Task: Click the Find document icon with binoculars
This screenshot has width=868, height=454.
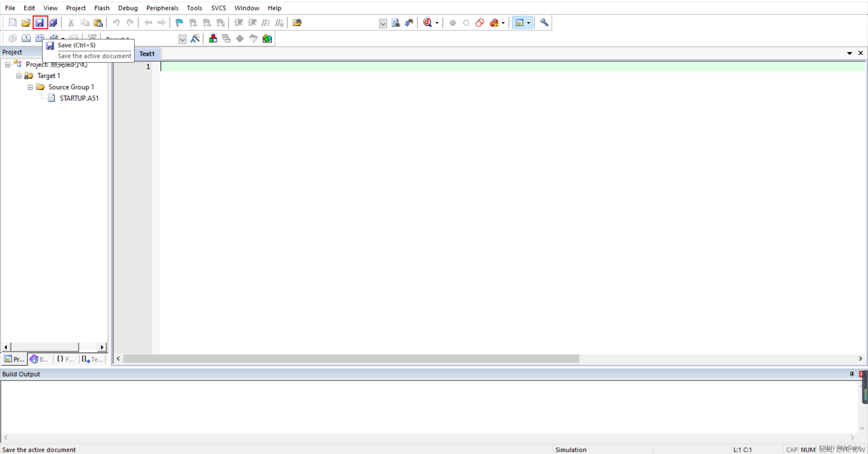Action: point(396,23)
